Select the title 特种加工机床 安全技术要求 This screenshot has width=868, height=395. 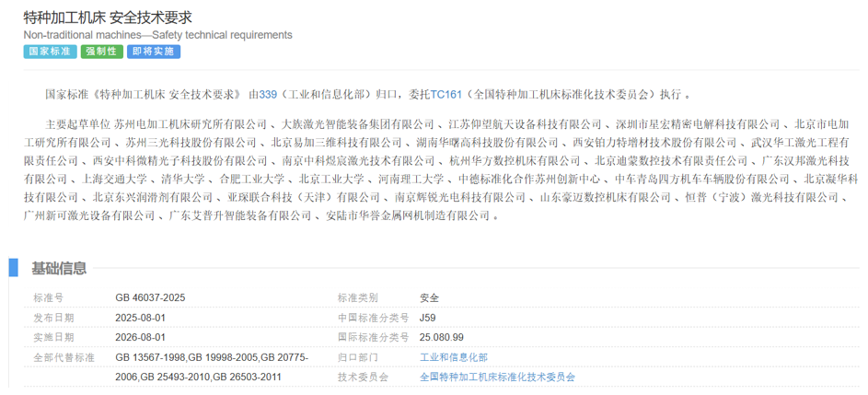[x=108, y=17]
